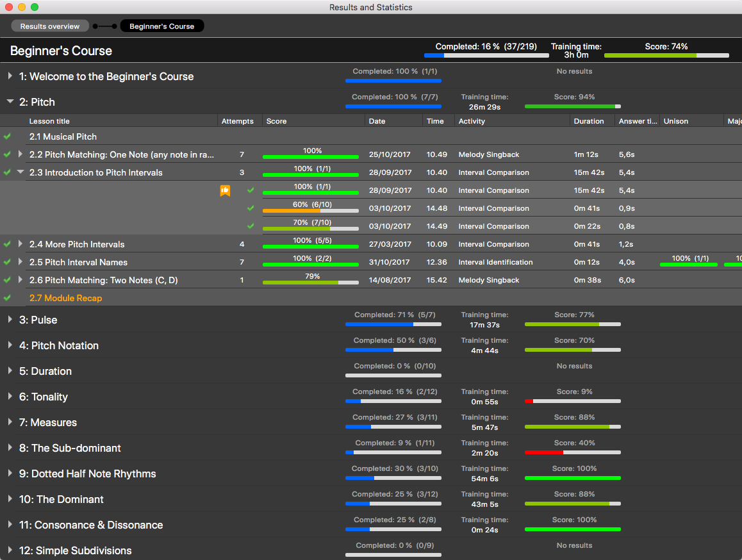742x560 pixels.
Task: Expand lesson 2.5 Pitch Interval Names
Action: click(x=20, y=261)
